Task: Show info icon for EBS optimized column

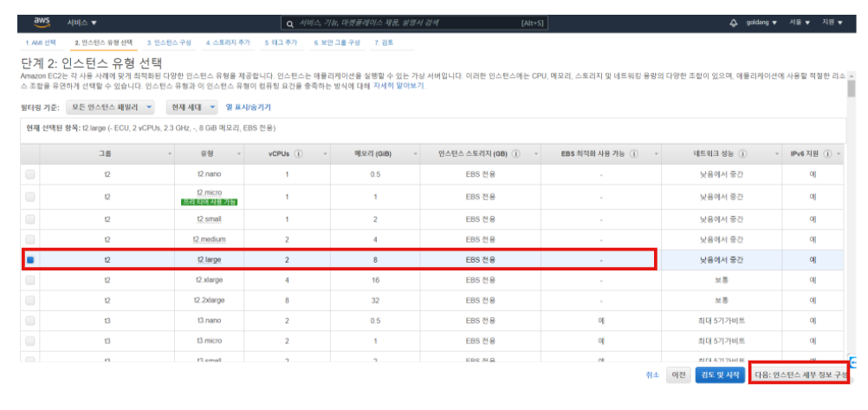Action: (634, 154)
